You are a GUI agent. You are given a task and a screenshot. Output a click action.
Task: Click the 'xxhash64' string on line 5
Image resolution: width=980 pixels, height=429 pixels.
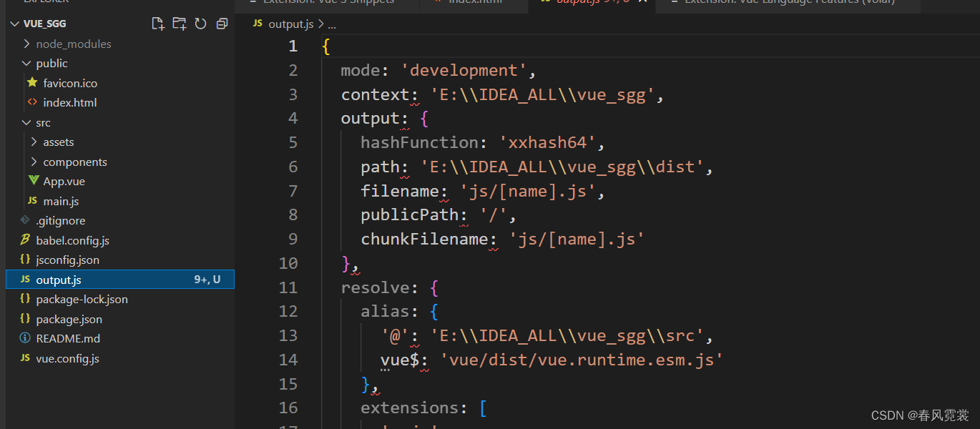pyautogui.click(x=547, y=142)
